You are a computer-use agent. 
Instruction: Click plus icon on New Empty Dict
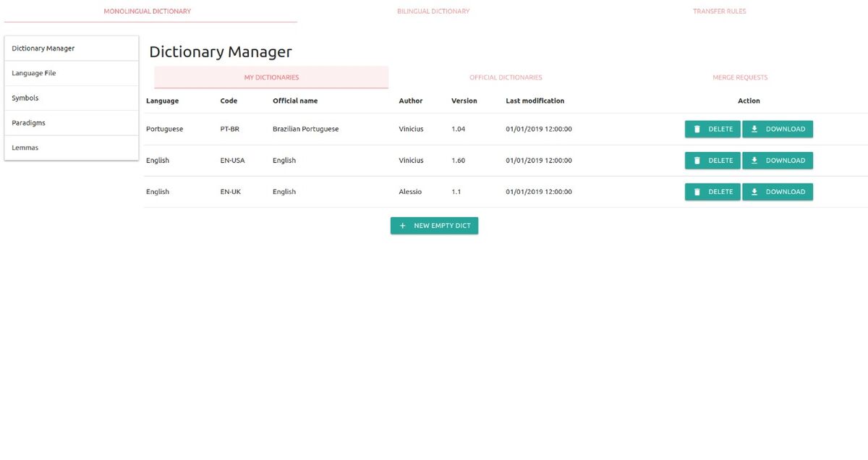[403, 226]
